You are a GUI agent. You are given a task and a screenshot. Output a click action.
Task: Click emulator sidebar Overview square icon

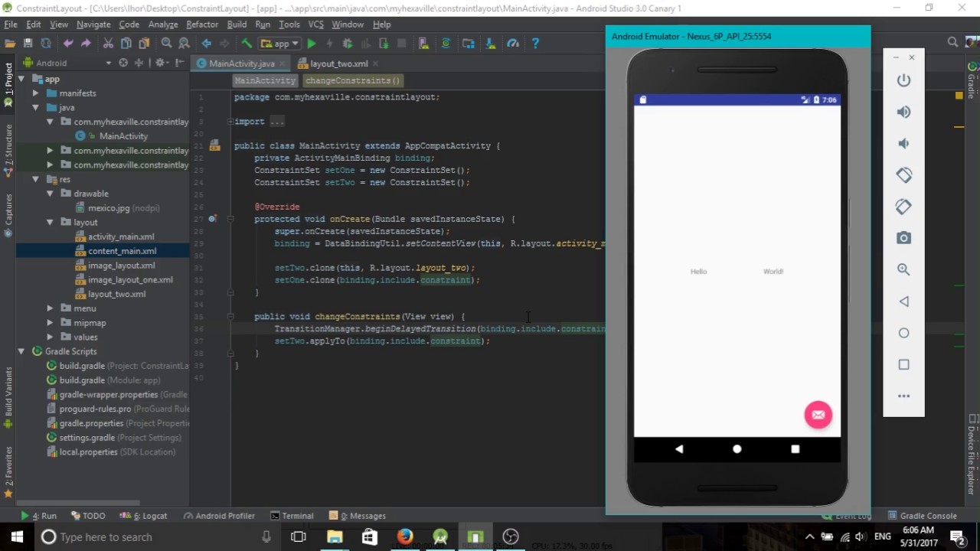[903, 364]
